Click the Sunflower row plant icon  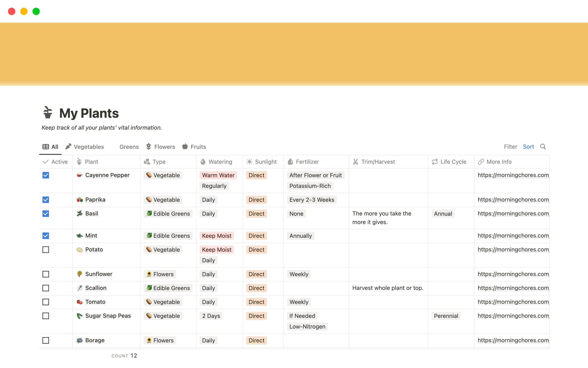(x=80, y=274)
